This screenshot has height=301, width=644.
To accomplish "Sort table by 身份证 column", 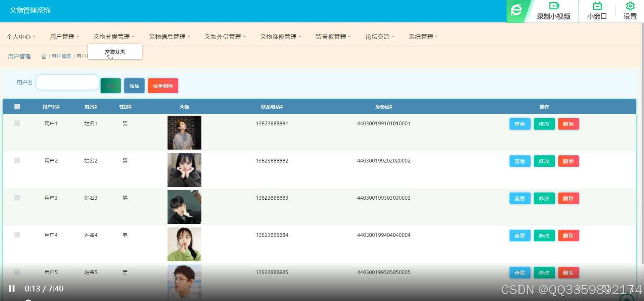I will point(384,107).
